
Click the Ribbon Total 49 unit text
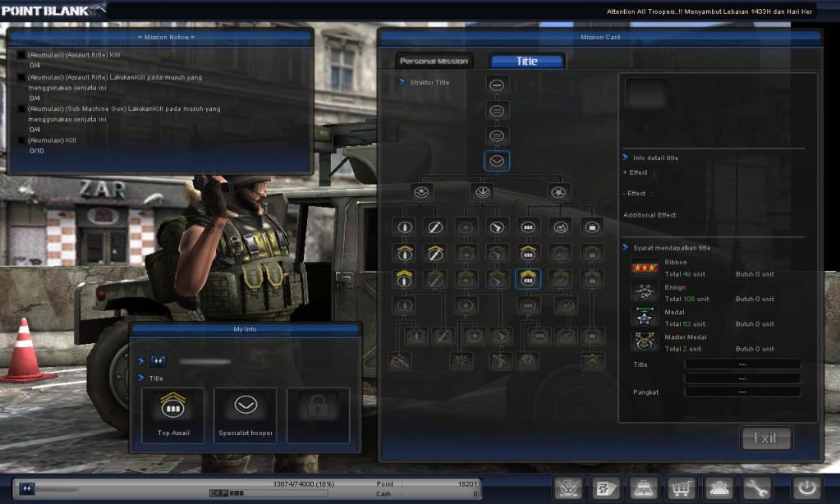[685, 273]
